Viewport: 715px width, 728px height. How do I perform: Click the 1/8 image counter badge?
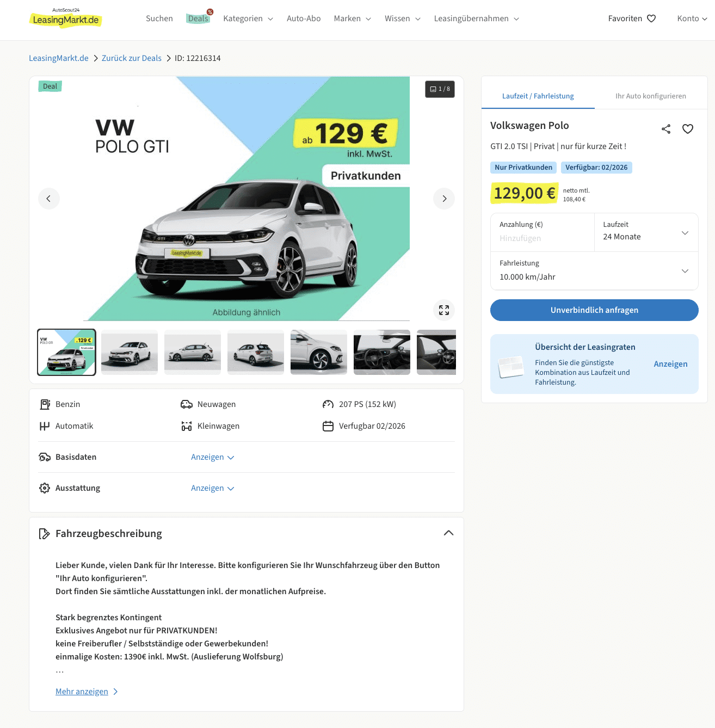point(440,89)
